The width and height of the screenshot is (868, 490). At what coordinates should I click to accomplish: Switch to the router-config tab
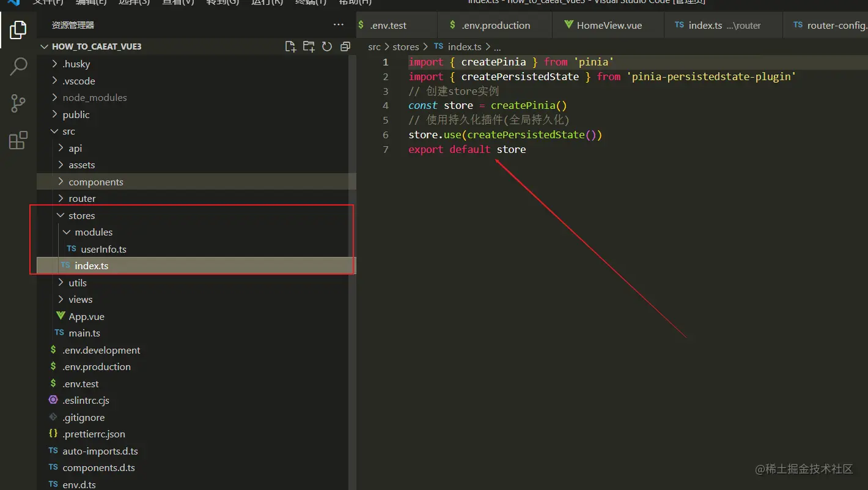[x=826, y=25]
